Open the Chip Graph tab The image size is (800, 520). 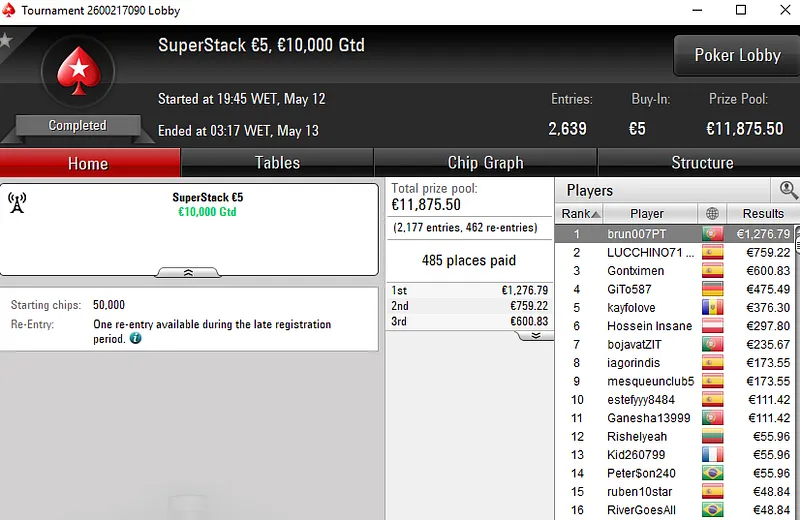click(x=485, y=163)
